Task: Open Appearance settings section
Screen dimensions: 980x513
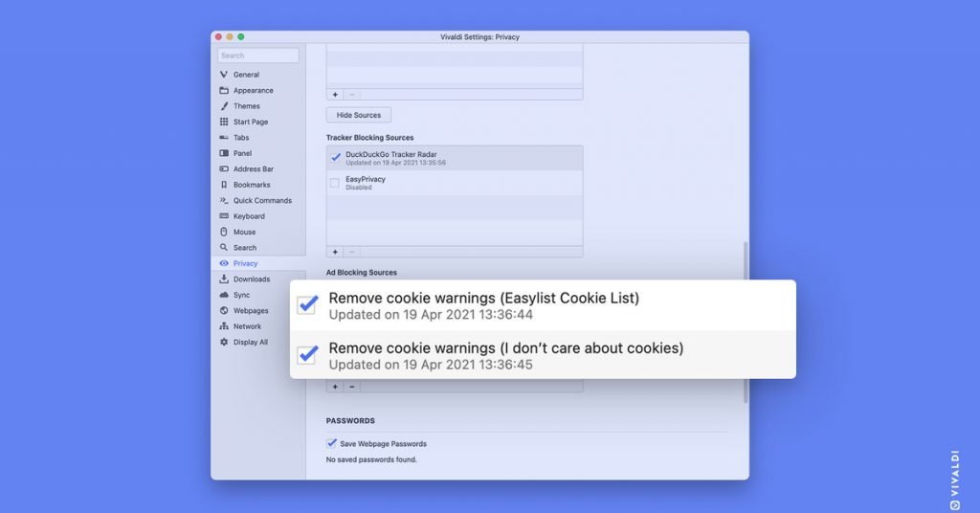Action: coord(253,90)
